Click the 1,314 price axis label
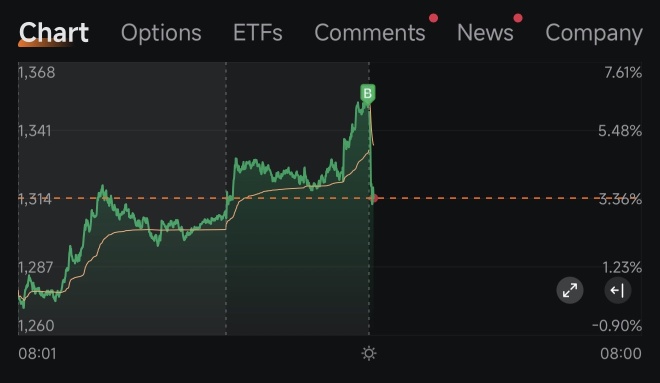Screen dimensions: 660x383 (35, 199)
